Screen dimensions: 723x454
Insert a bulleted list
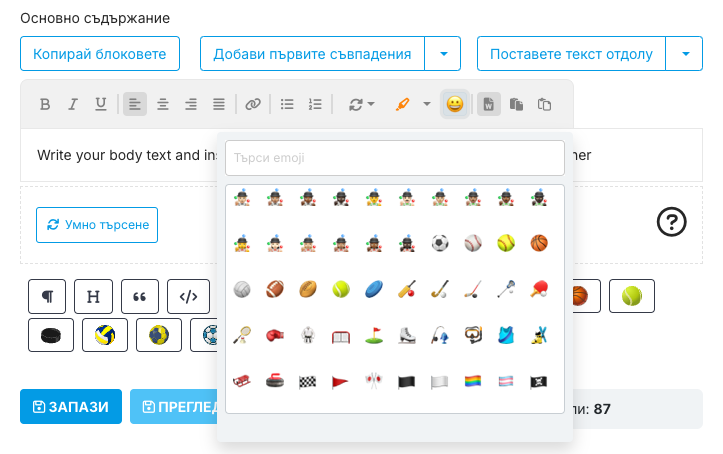pos(287,104)
